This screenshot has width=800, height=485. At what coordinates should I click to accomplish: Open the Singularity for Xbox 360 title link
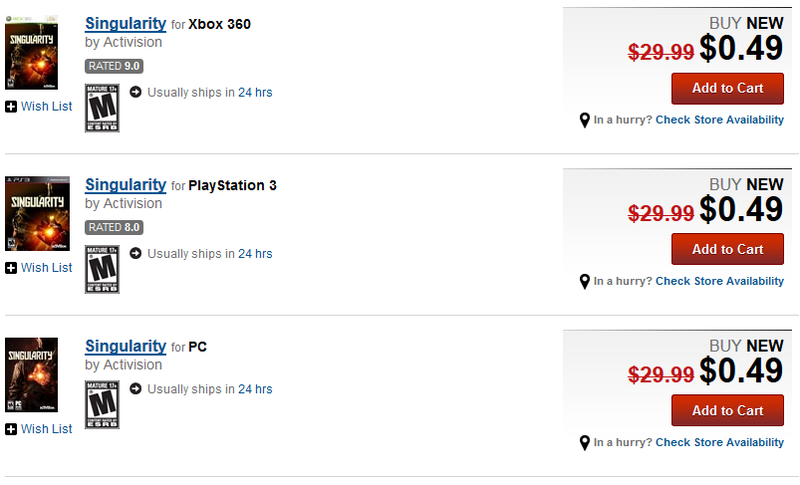126,23
